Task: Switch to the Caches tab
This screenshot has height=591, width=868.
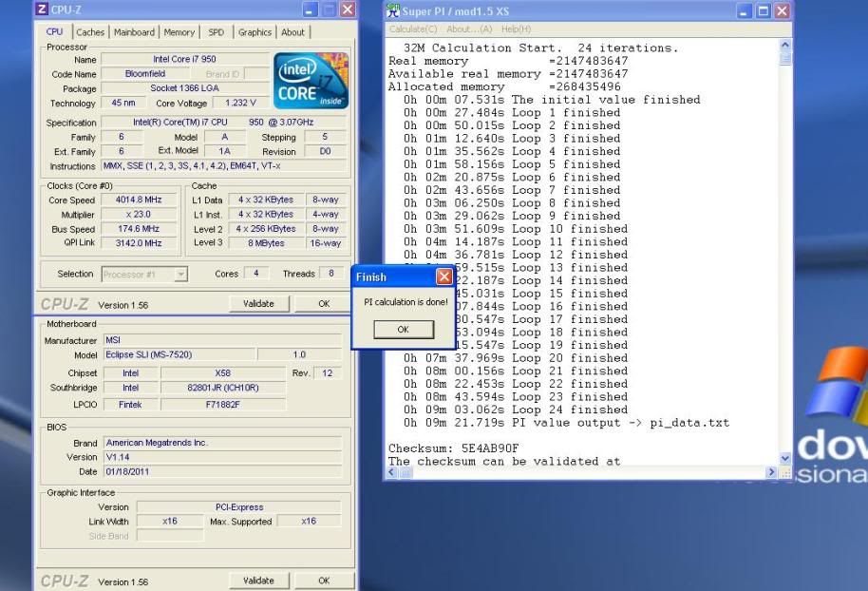Action: (90, 32)
